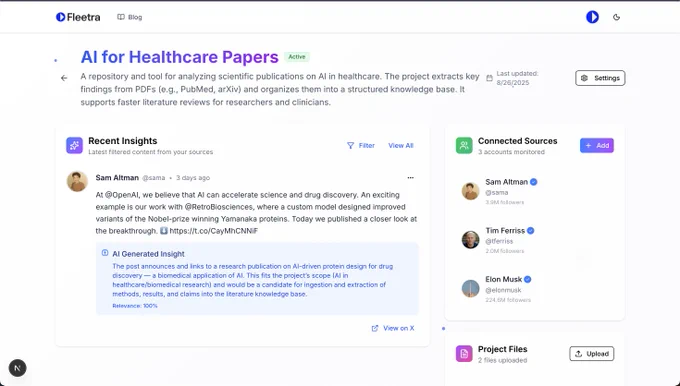Open the Next.js dev tools badge
680x386 pixels.
click(x=17, y=368)
